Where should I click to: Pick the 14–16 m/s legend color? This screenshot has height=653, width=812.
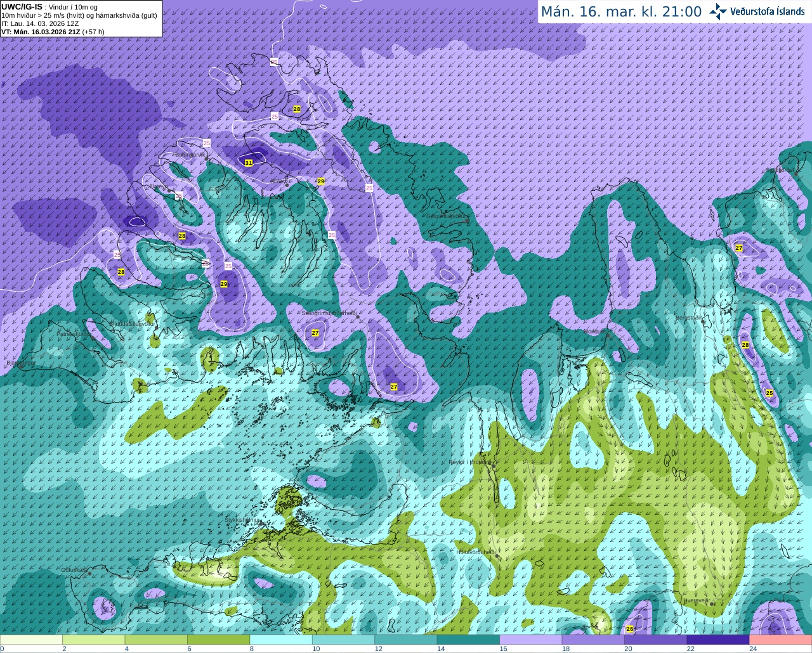[x=469, y=640]
